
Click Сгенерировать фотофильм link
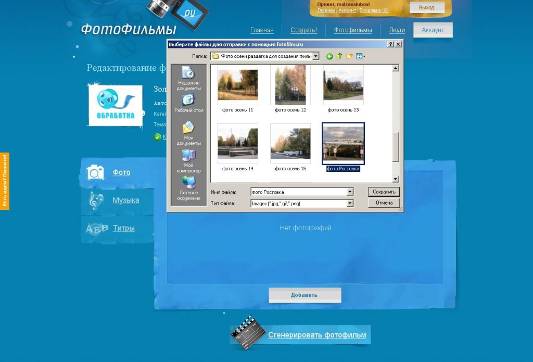pos(317,335)
